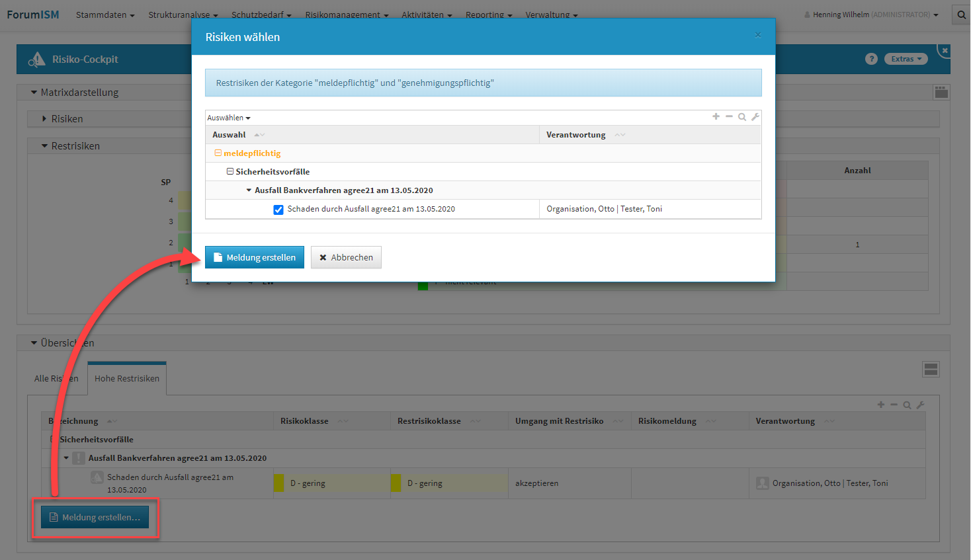971x560 pixels.
Task: Click the plus icon in dialog table toolbar
Action: [716, 116]
